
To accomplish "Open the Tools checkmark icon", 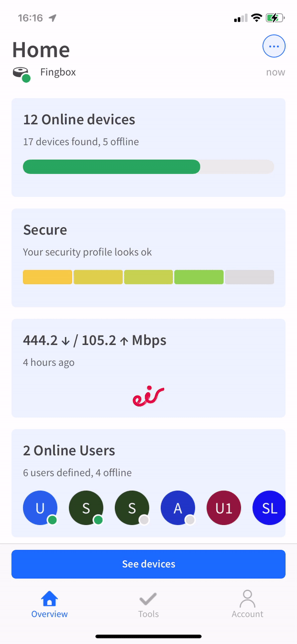I will point(148,599).
